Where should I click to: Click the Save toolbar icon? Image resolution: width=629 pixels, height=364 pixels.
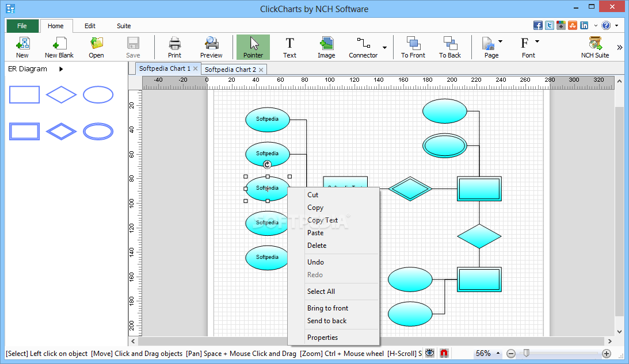133,47
